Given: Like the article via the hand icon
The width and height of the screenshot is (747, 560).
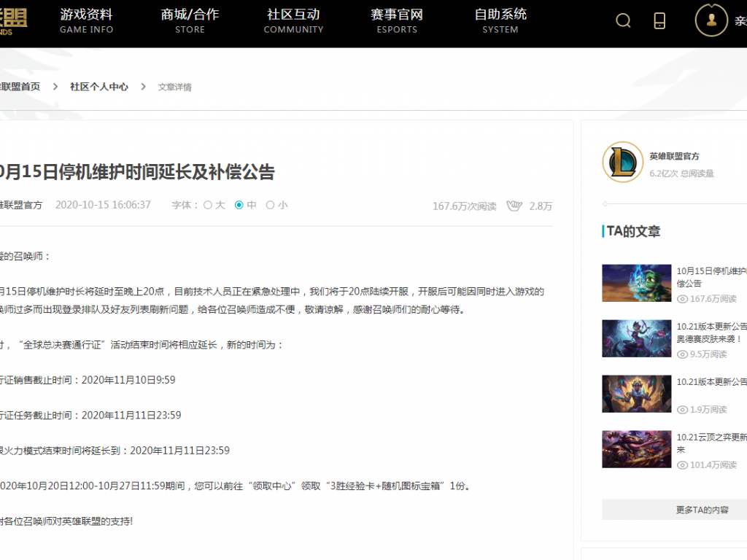Looking at the screenshot, I should click(x=514, y=206).
